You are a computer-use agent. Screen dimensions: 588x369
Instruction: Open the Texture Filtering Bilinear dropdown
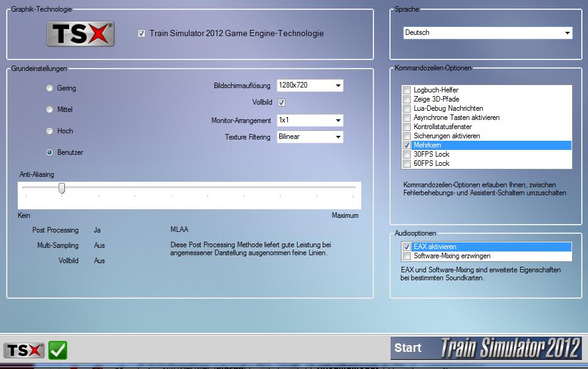[x=310, y=136]
